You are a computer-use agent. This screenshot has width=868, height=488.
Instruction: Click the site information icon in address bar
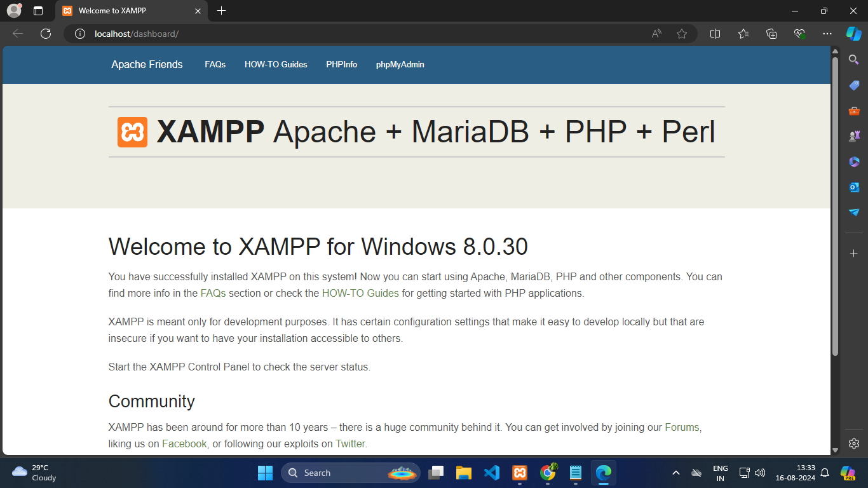point(80,34)
